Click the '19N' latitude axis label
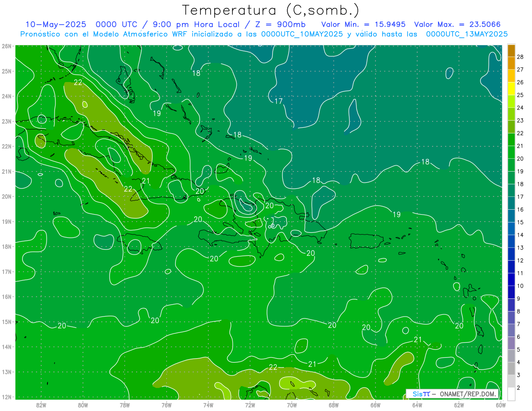 tap(6, 221)
